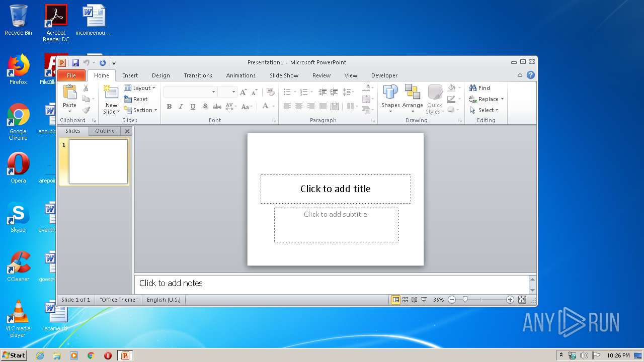Viewport: 644px width, 362px height.
Task: Open the Change Case menu
Action: click(247, 107)
